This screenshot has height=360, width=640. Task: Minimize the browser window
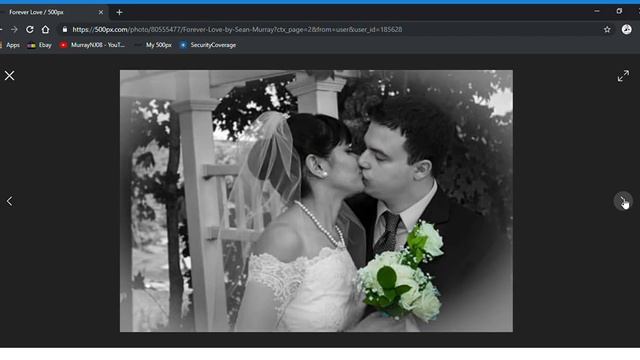597,11
